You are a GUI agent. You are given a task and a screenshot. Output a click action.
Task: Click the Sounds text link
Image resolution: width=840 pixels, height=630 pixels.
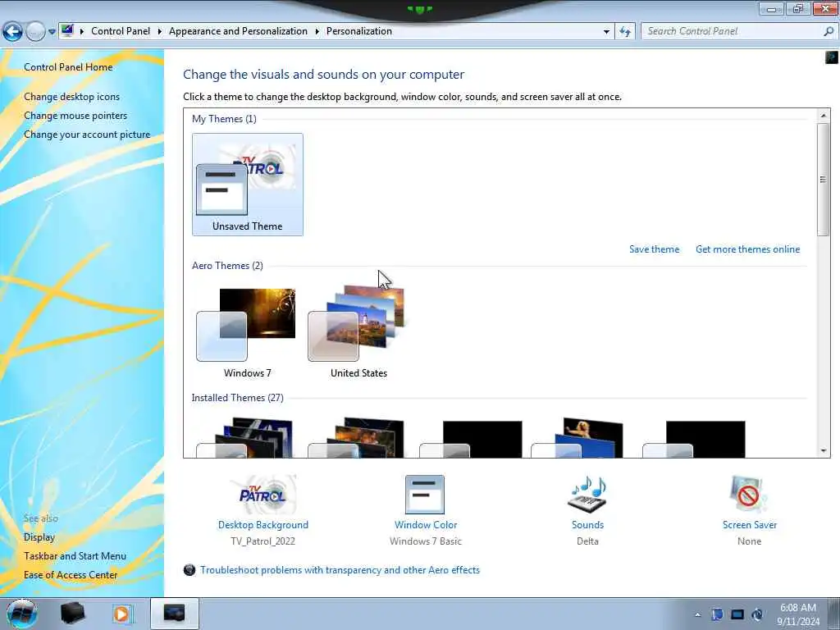pyautogui.click(x=587, y=525)
